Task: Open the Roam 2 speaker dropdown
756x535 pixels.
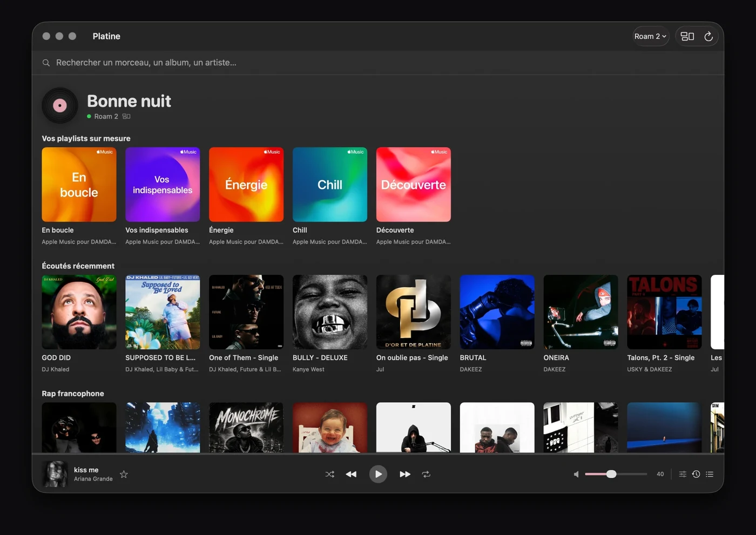Action: 651,36
